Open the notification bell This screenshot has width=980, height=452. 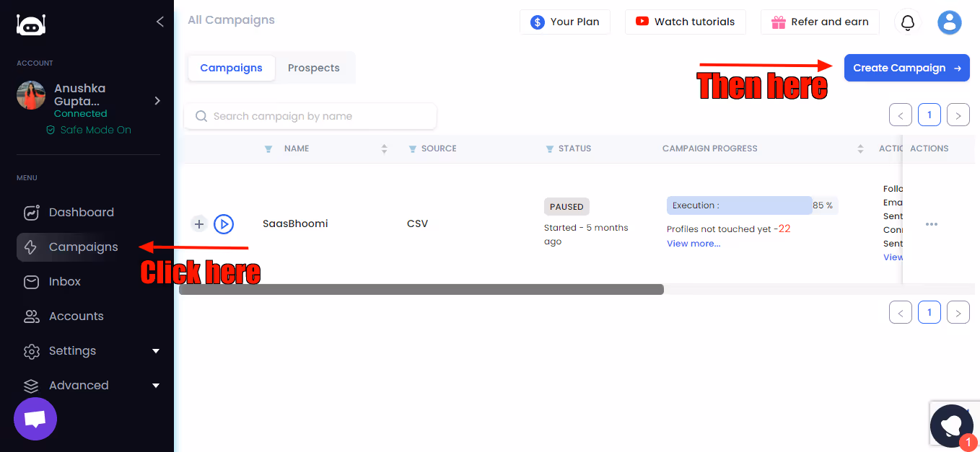point(907,22)
